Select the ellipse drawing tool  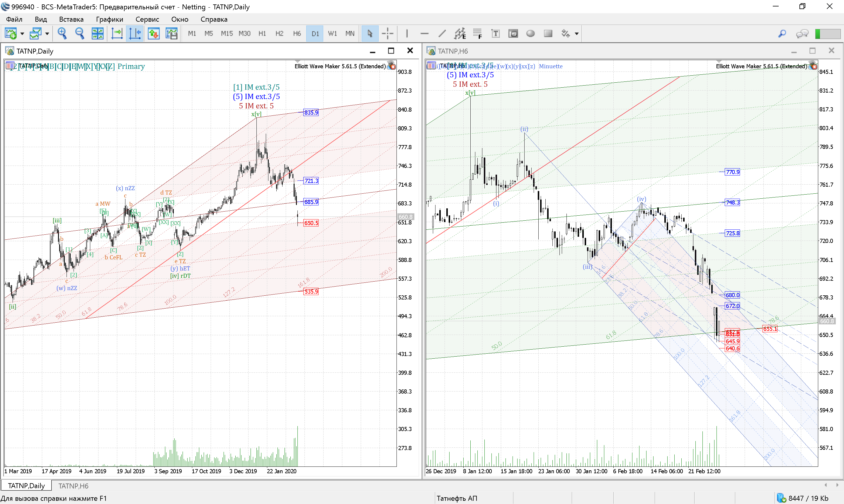(x=530, y=33)
